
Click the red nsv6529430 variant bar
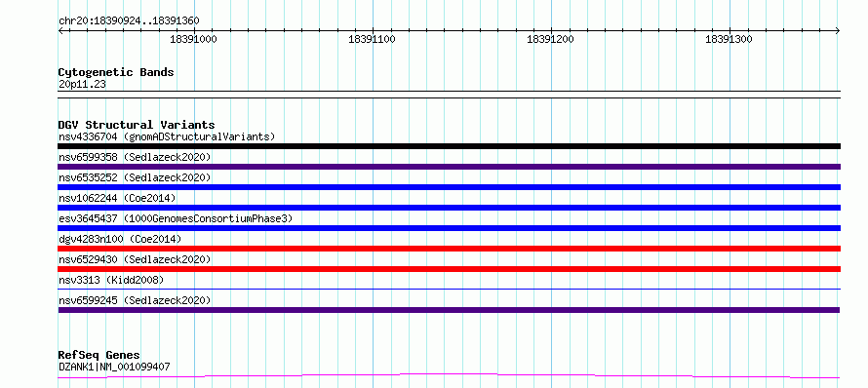click(449, 269)
